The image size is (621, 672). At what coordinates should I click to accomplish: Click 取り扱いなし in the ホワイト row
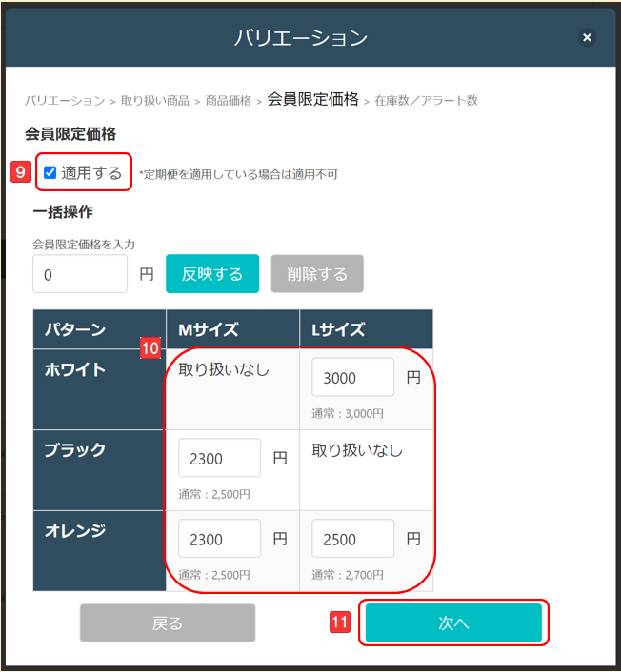(224, 370)
